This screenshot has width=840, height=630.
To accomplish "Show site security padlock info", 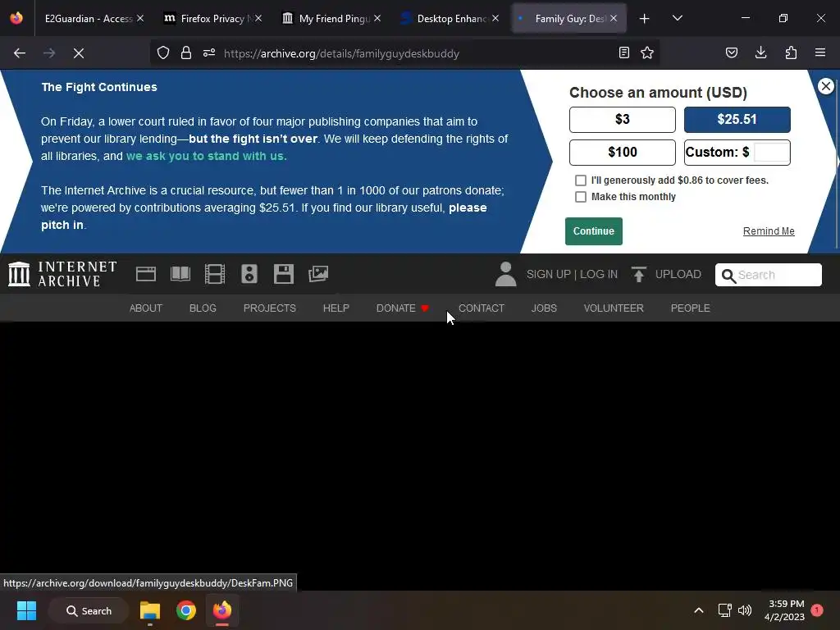I will click(186, 53).
